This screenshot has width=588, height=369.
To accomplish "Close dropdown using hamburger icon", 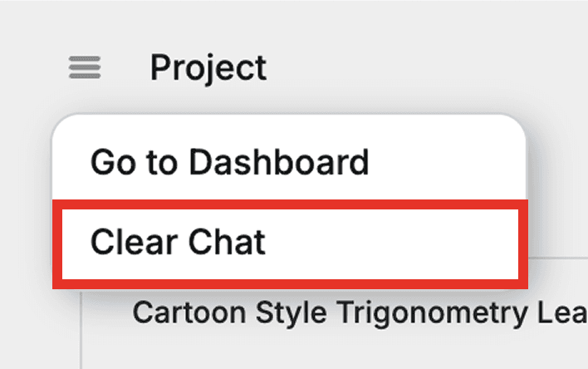I will coord(85,67).
